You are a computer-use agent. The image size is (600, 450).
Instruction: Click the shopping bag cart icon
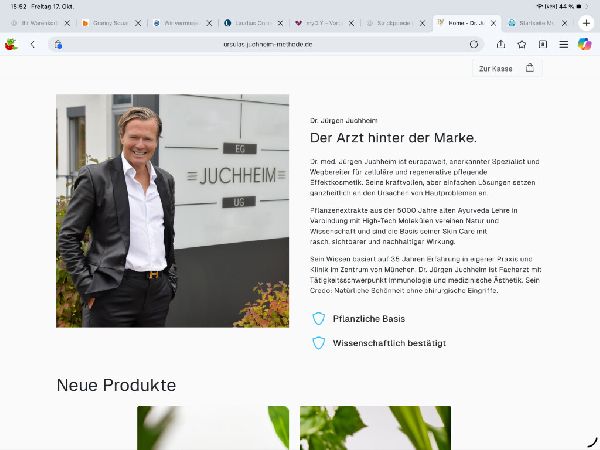coord(530,68)
